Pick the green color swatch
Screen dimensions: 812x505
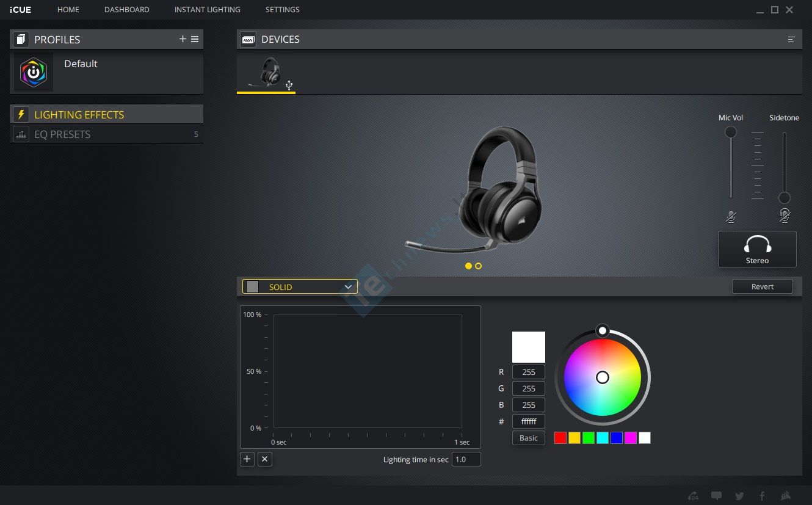pos(589,438)
